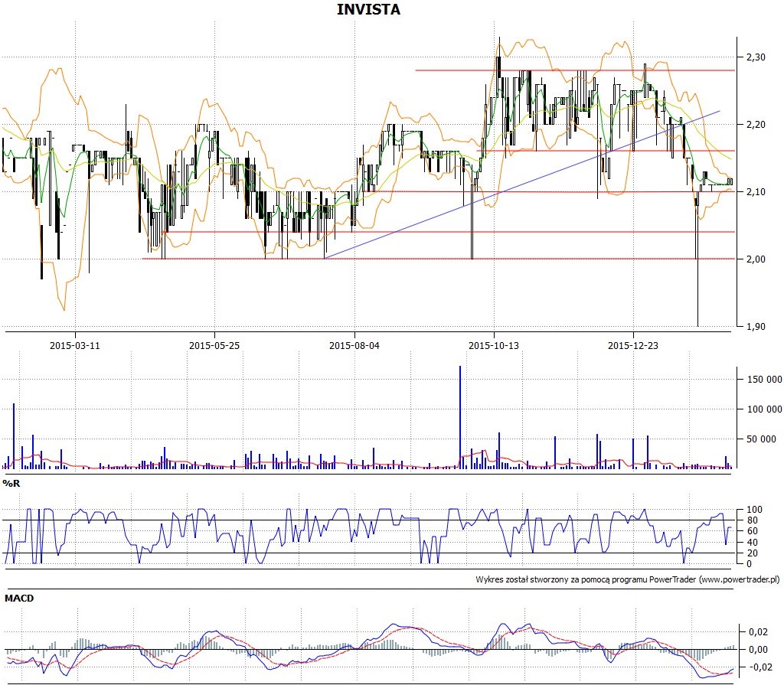Click the 50 000 volume axis label
This screenshot has width=784, height=685.
(x=761, y=439)
